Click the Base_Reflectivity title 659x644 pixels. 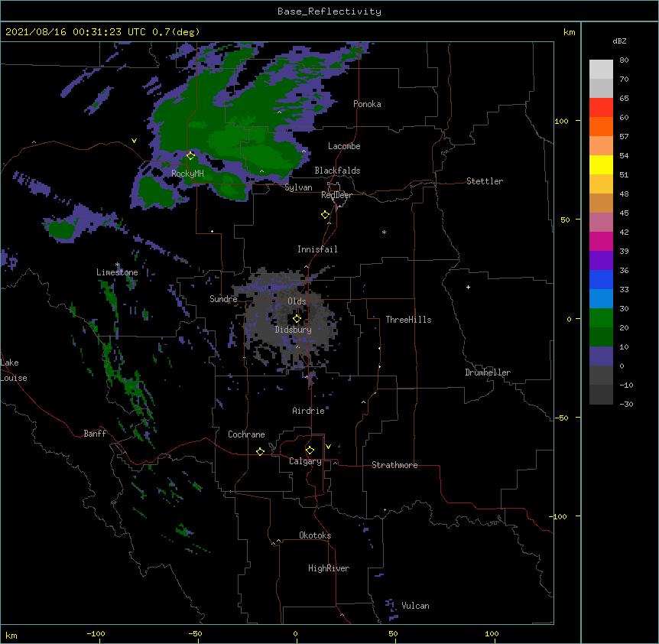pos(329,11)
